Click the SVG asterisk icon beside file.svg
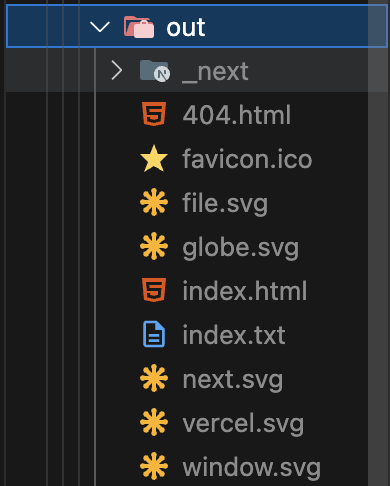This screenshot has height=486, width=390. (x=154, y=202)
